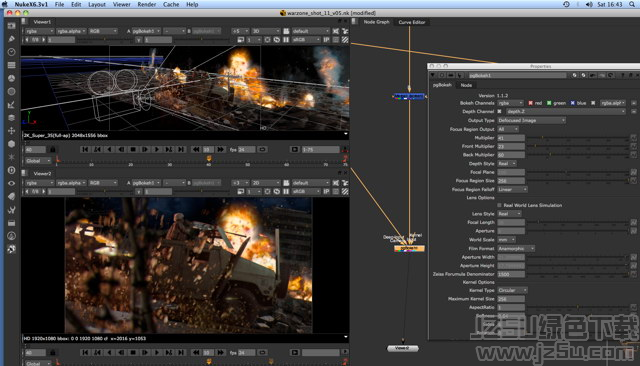Select the Viewer2 node in Node Graph
This screenshot has width=640, height=366.
click(403, 348)
